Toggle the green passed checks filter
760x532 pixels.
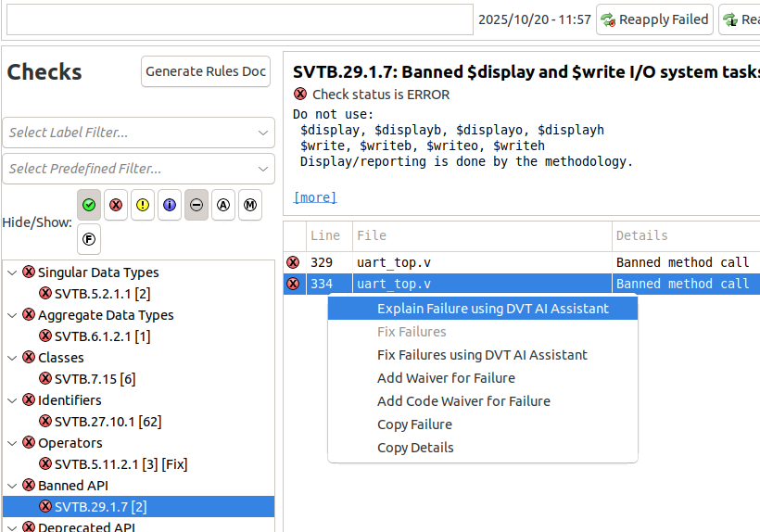pyautogui.click(x=89, y=205)
